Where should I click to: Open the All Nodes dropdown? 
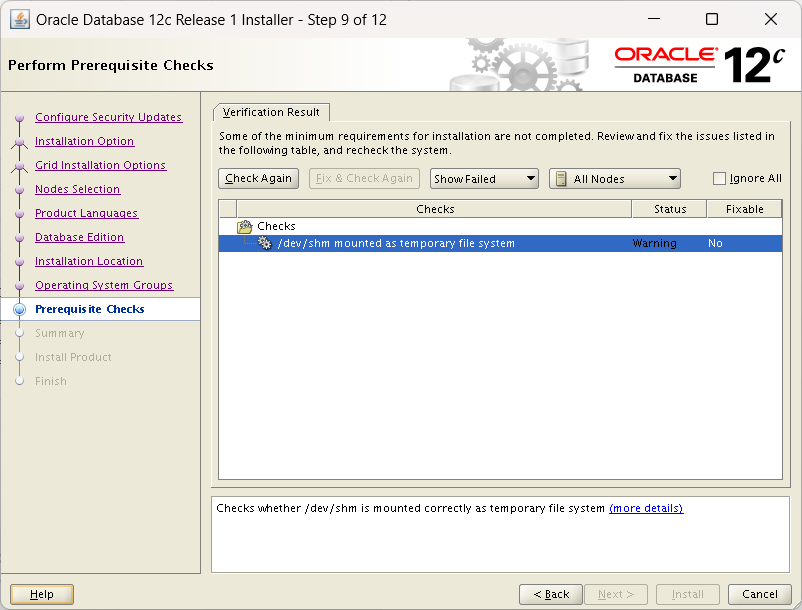(614, 179)
